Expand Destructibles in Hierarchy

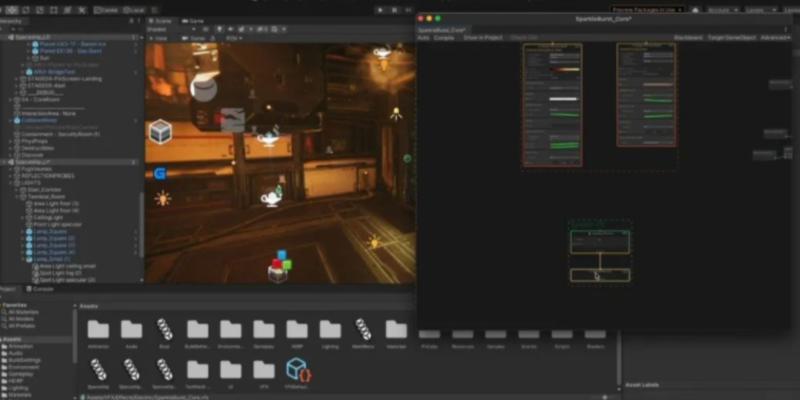[11, 148]
